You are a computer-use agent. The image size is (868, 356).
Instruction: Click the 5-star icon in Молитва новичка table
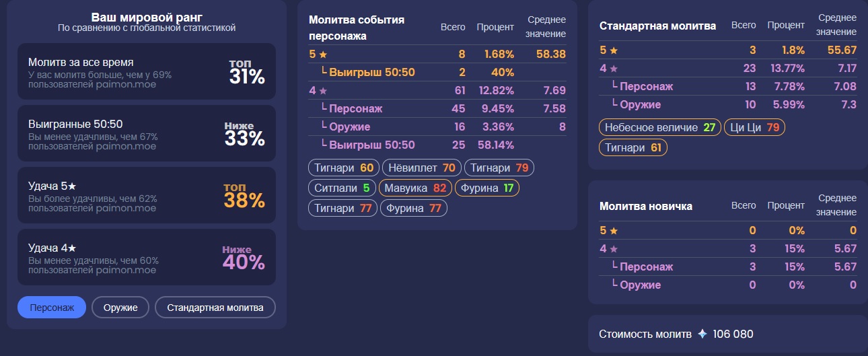(x=614, y=231)
